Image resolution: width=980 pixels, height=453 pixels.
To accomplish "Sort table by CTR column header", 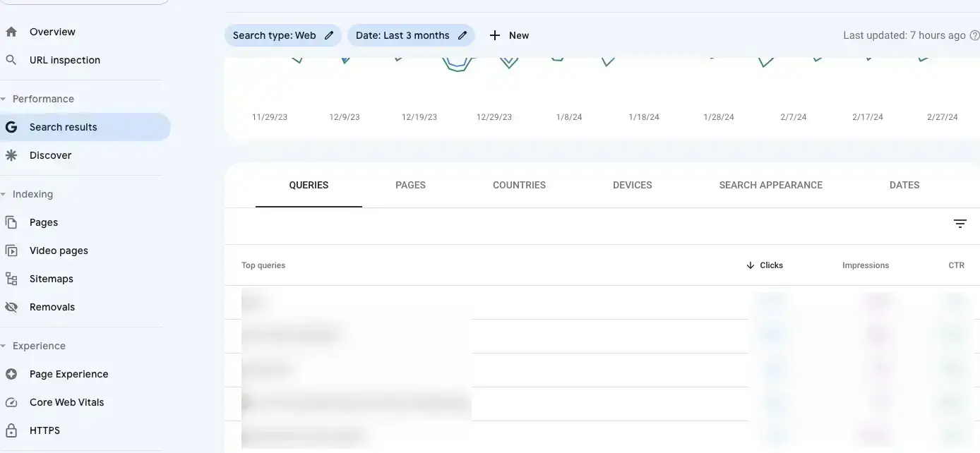I will [x=956, y=265].
